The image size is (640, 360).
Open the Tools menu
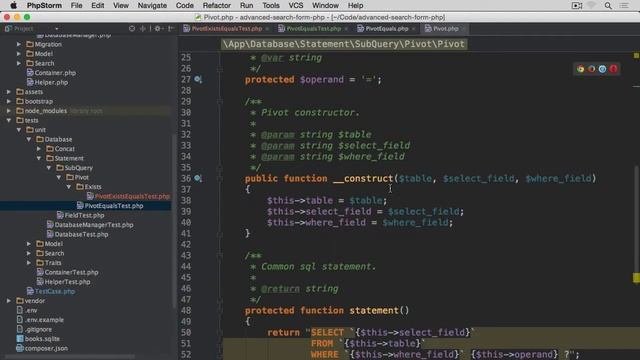tap(271, 6)
